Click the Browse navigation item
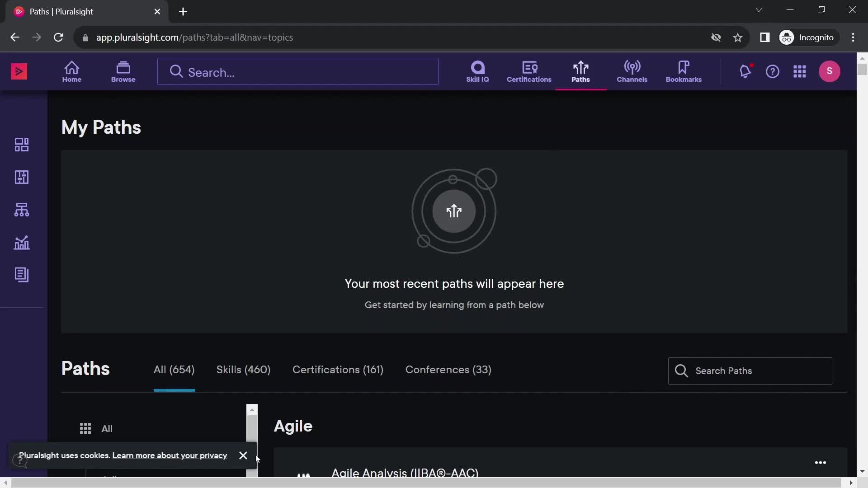Viewport: 868px width, 488px height. (x=123, y=71)
